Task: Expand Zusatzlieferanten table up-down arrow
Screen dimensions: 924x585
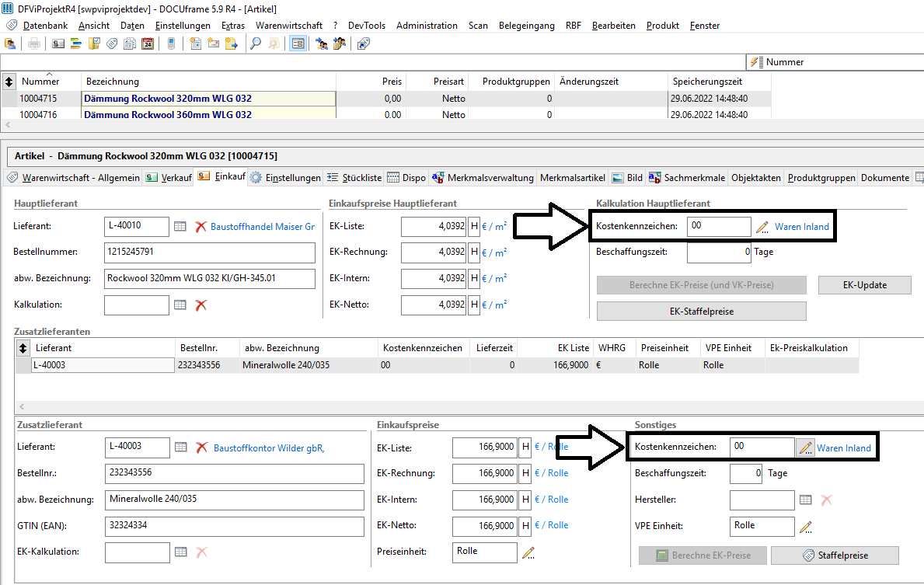Action: click(x=23, y=348)
